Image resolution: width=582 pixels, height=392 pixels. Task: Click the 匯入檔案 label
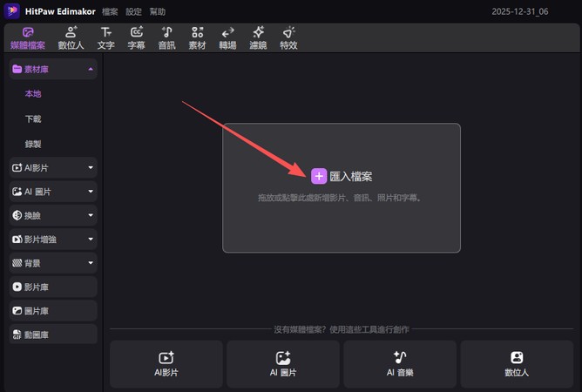(351, 176)
